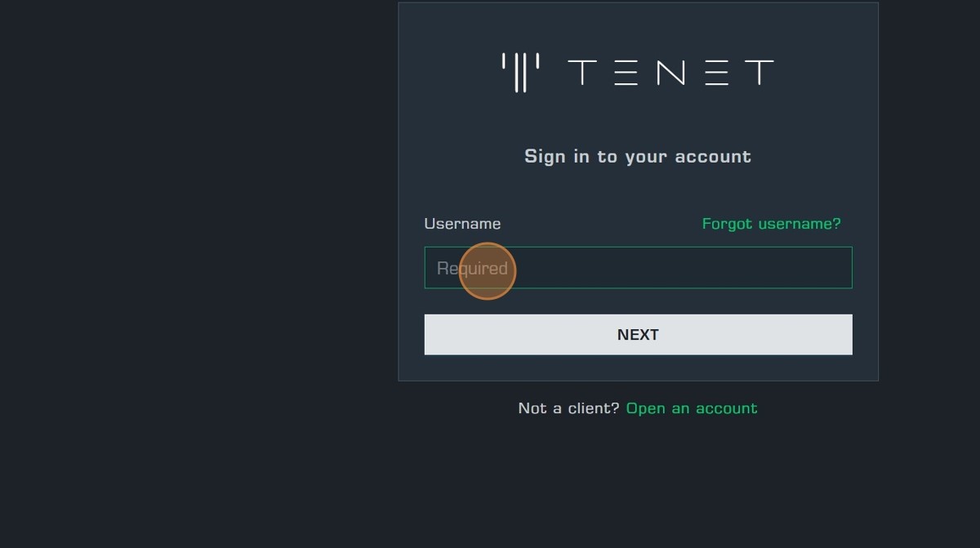Click the word Sign in the heading
This screenshot has height=548, width=980.
tap(545, 156)
